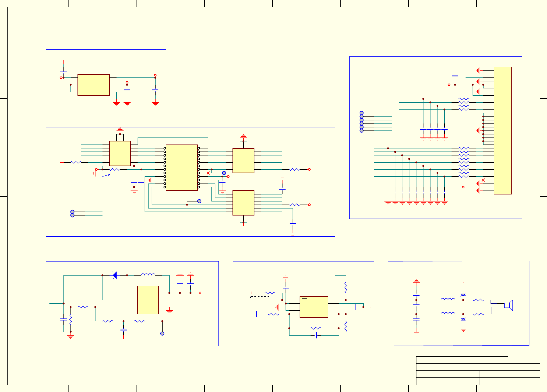
Task: Select the inductor coil above the switching regulator
Action: (x=148, y=275)
